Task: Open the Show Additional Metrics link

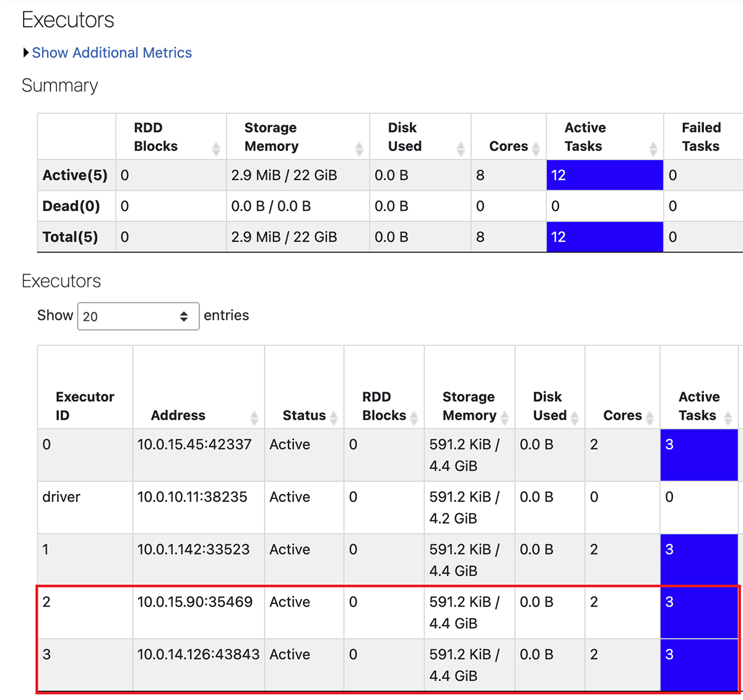Action: 111,53
